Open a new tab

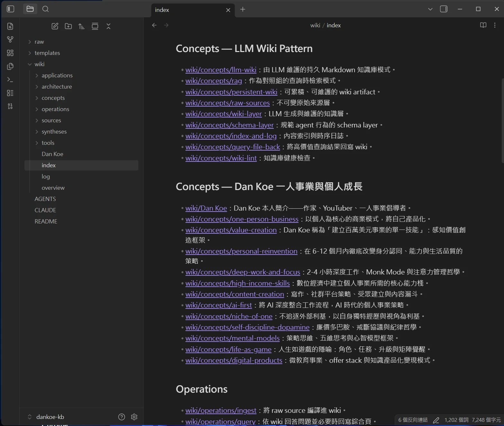[243, 9]
